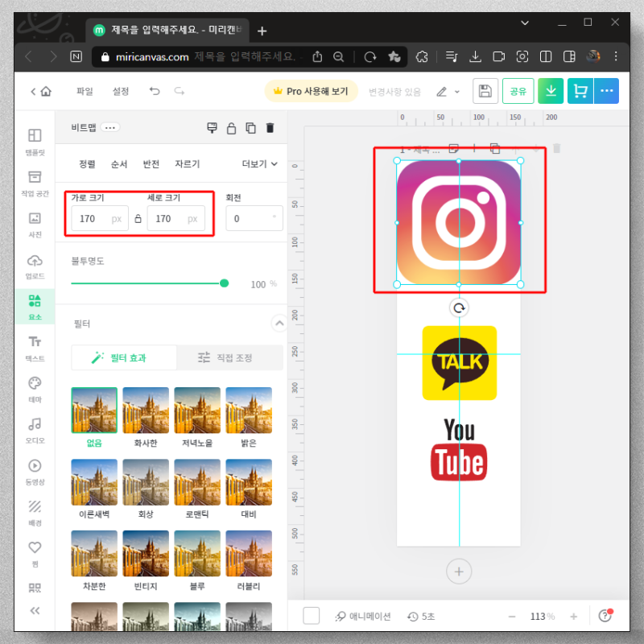This screenshot has width=644, height=644.
Task: Open the blue more options button
Action: coord(606,91)
